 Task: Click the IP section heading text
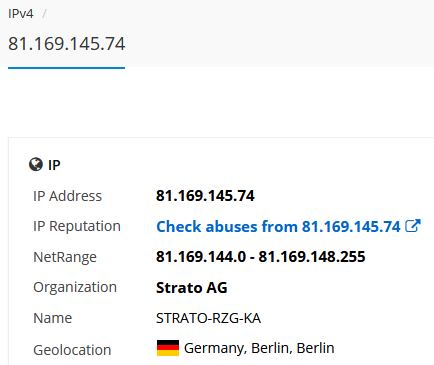click(54, 165)
